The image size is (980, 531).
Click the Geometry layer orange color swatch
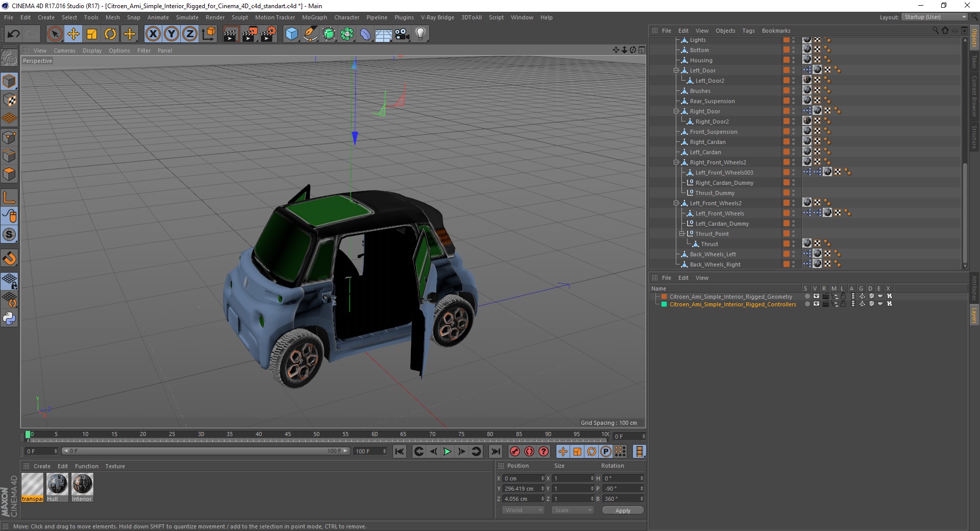(664, 296)
